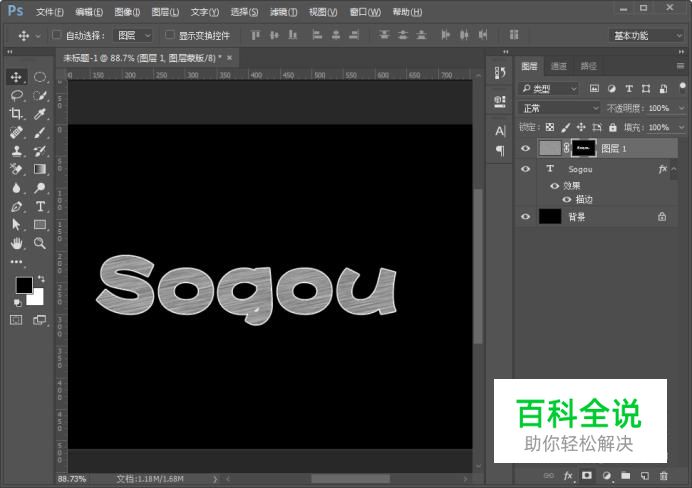The width and height of the screenshot is (692, 488).
Task: Open the Character panel icon
Action: (500, 131)
